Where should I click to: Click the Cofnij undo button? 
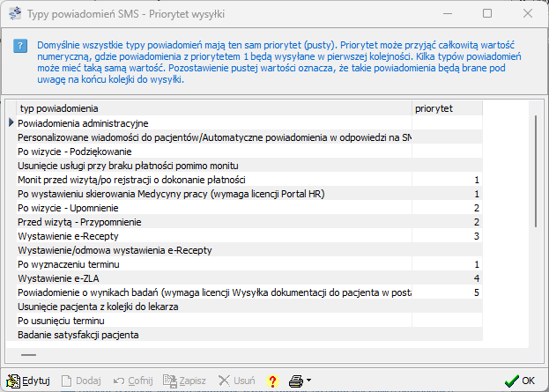tap(132, 381)
